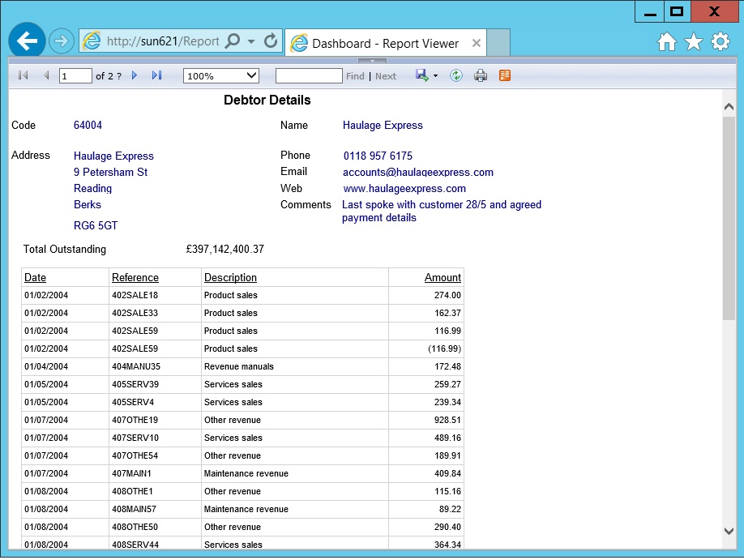Click the orange data feed export icon
Screen dimensions: 744x560
[x=505, y=75]
